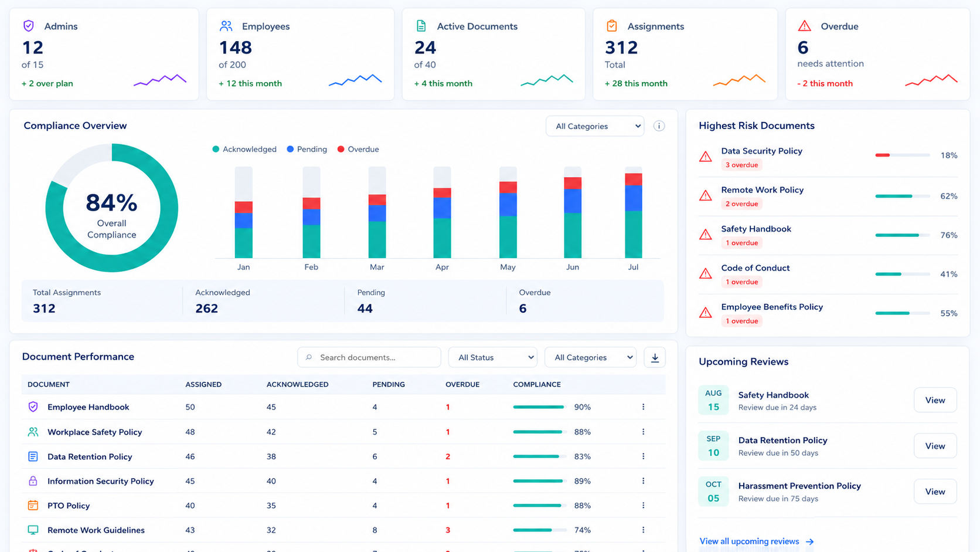Open the All Status filter dropdown
The height and width of the screenshot is (552, 980).
(493, 357)
